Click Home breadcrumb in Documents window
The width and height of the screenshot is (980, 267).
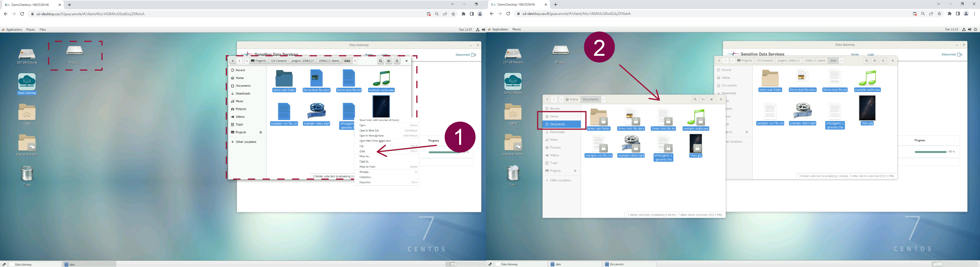pyautogui.click(x=572, y=99)
